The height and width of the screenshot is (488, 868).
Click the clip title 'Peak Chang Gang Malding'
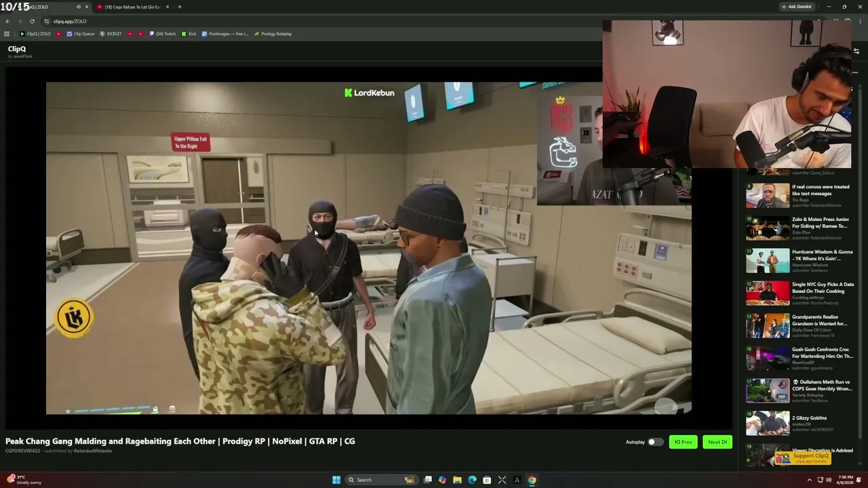tap(180, 441)
